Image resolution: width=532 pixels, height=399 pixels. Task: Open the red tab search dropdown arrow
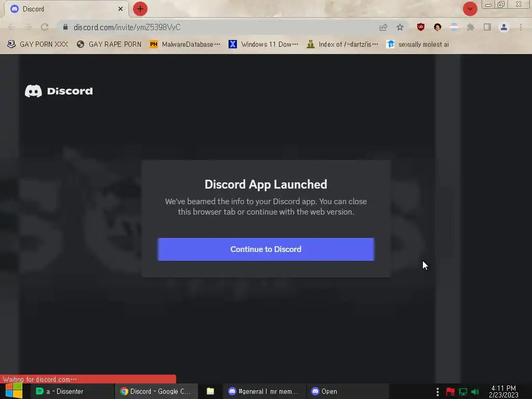[470, 9]
